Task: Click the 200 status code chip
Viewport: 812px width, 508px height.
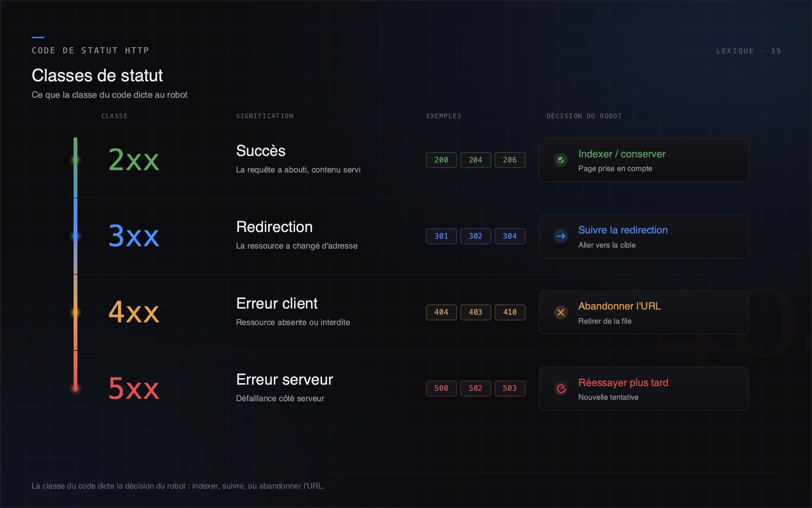Action: point(441,160)
